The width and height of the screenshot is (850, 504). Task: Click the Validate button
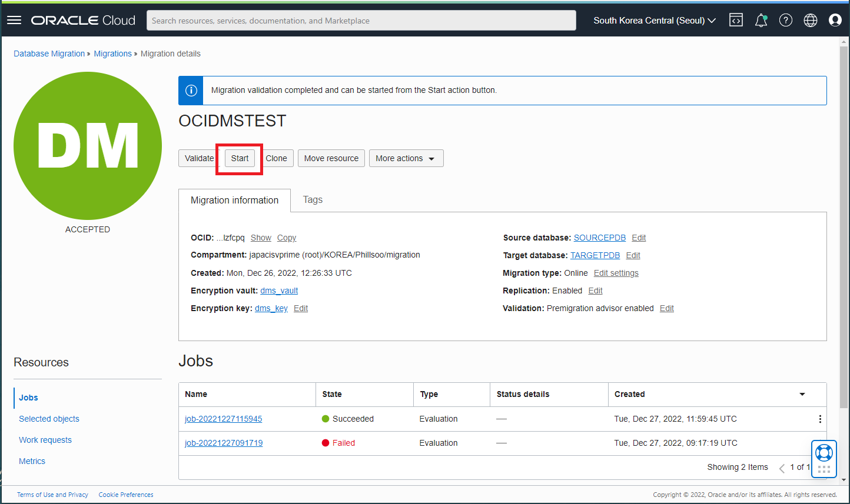click(x=199, y=158)
